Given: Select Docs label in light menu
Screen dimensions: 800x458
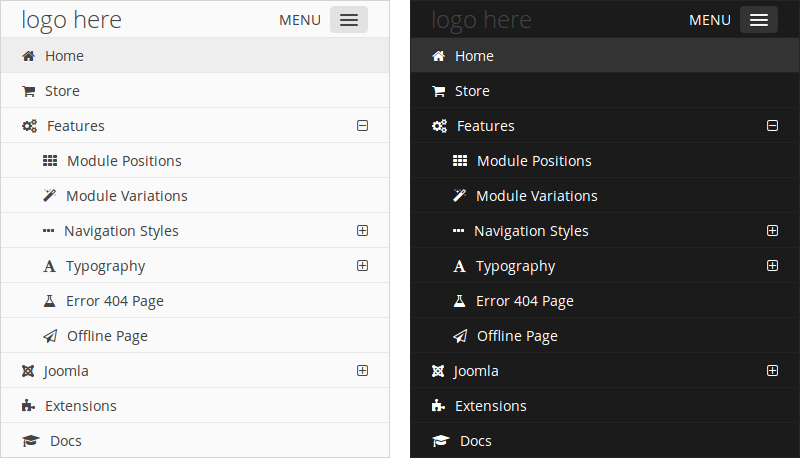Looking at the screenshot, I should point(66,441).
